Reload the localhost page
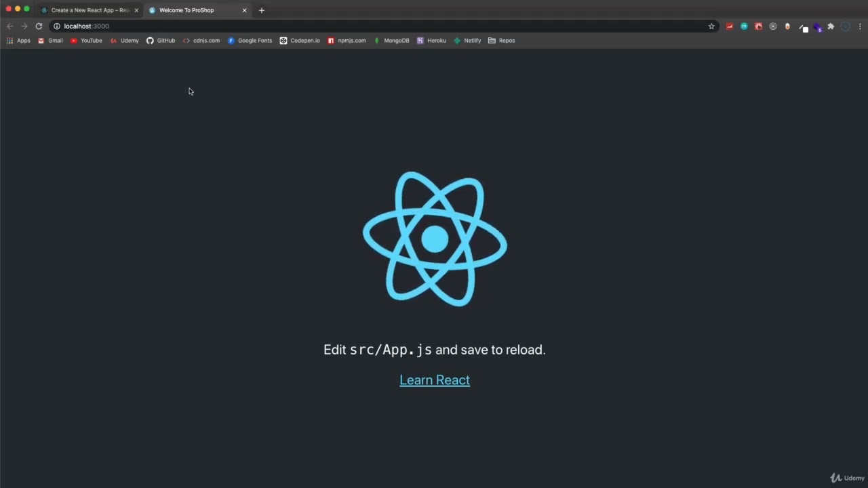The image size is (868, 488). coord(39,26)
